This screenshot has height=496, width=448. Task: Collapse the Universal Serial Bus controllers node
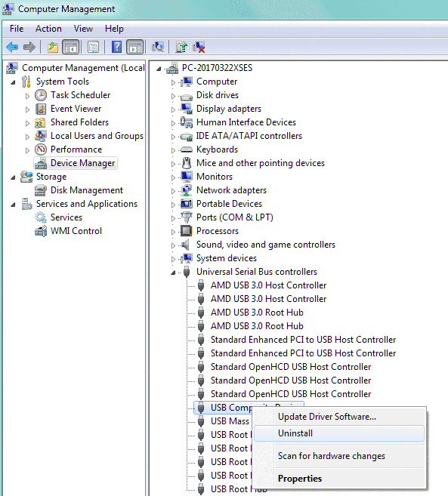(173, 273)
